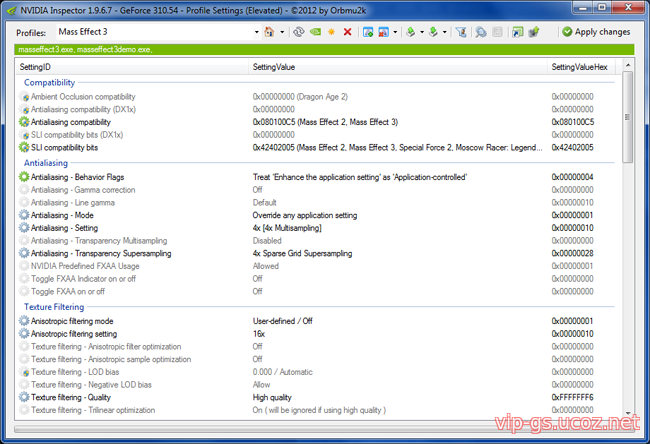Click the value 'Override any application setting'
Image resolution: width=650 pixels, height=444 pixels.
point(305,215)
